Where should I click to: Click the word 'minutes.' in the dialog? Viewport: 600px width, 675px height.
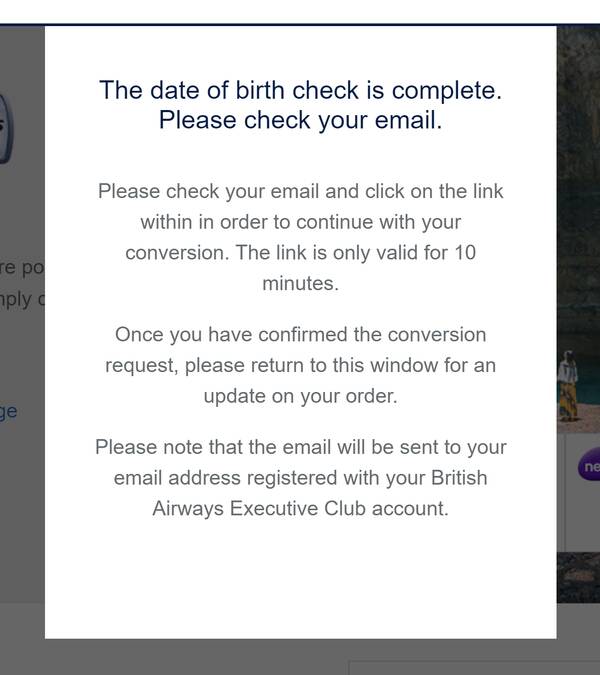pos(300,284)
